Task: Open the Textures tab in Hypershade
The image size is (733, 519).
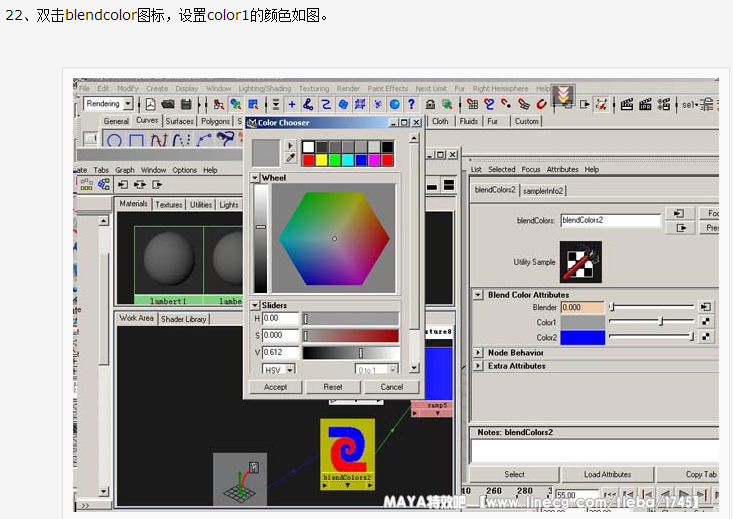Action: tap(169, 205)
